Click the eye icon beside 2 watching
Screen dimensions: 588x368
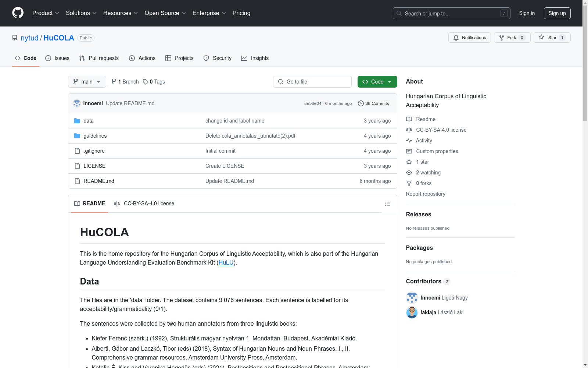pos(409,173)
